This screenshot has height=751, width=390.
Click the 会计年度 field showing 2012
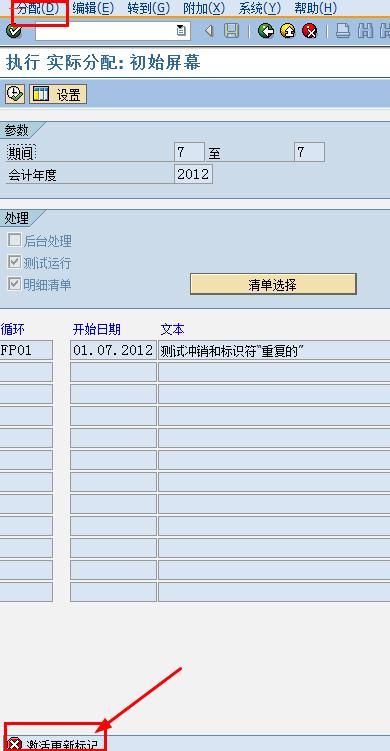coord(193,174)
